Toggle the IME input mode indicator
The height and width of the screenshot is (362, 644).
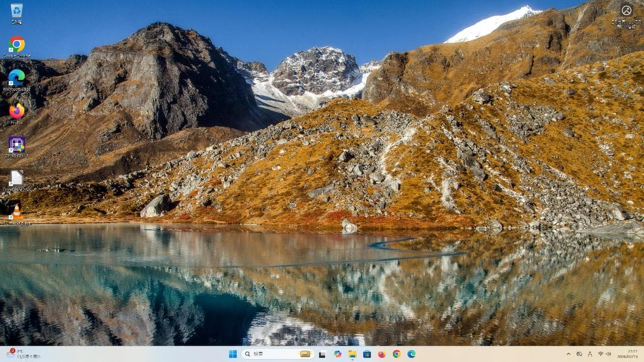tap(590, 354)
